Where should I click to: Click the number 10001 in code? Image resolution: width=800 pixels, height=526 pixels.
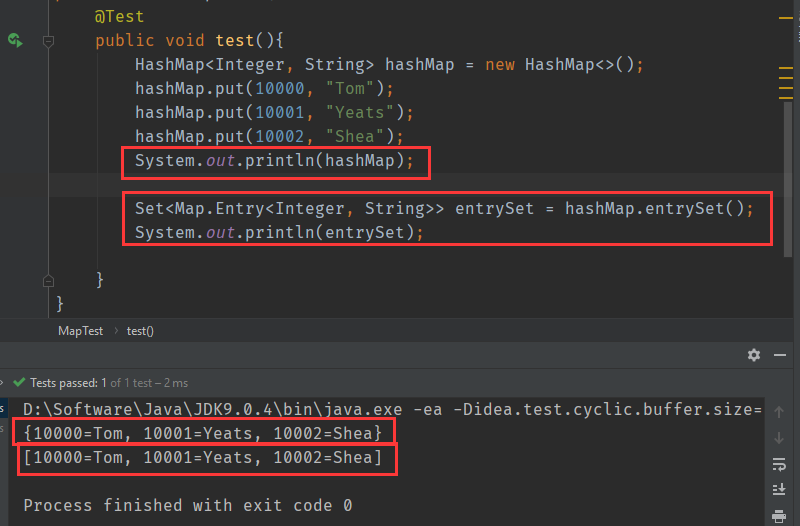[x=280, y=113]
